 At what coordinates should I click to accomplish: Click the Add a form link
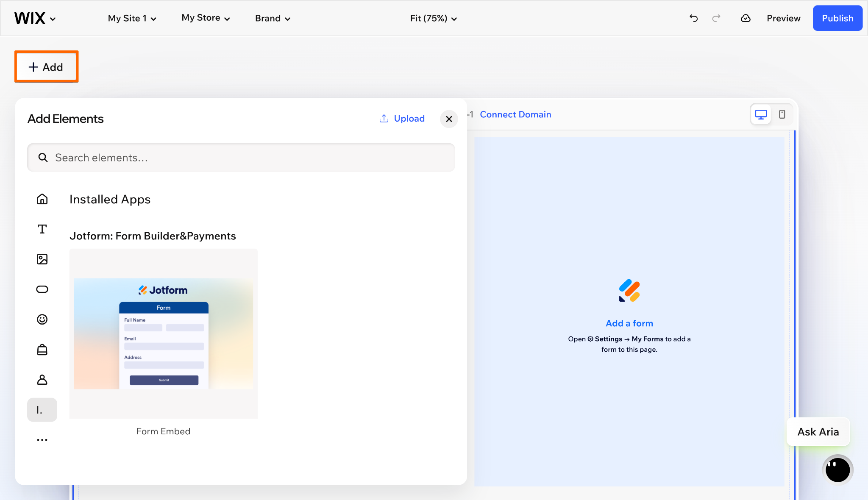629,323
